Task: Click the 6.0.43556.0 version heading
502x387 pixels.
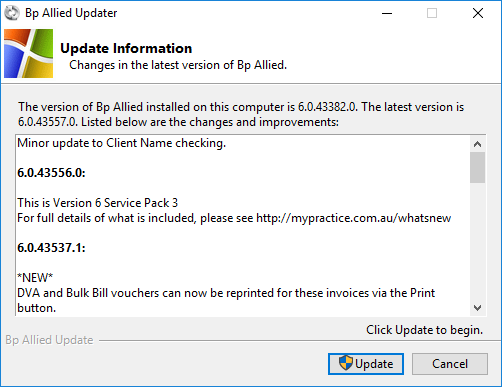Action: point(51,173)
